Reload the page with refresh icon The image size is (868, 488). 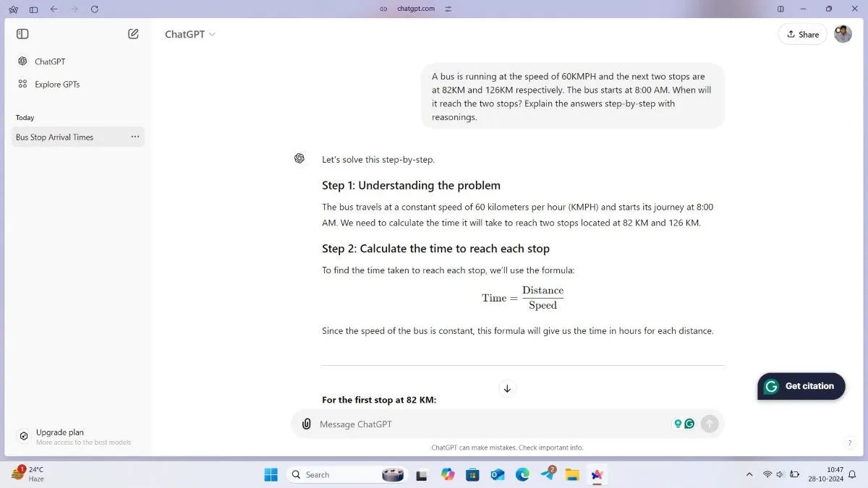(95, 9)
